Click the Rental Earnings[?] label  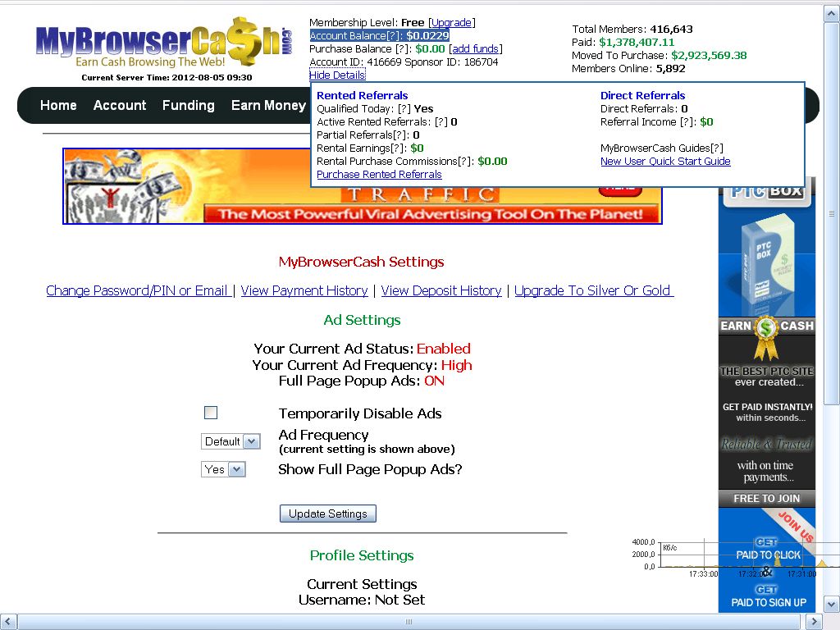pos(362,148)
